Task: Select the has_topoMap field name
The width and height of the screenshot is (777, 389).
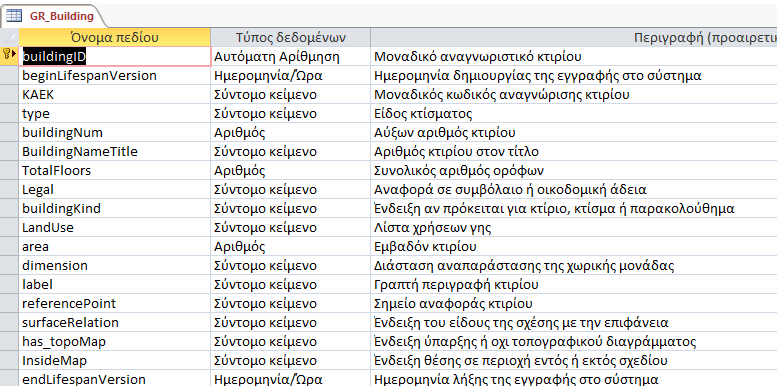Action: [x=114, y=341]
